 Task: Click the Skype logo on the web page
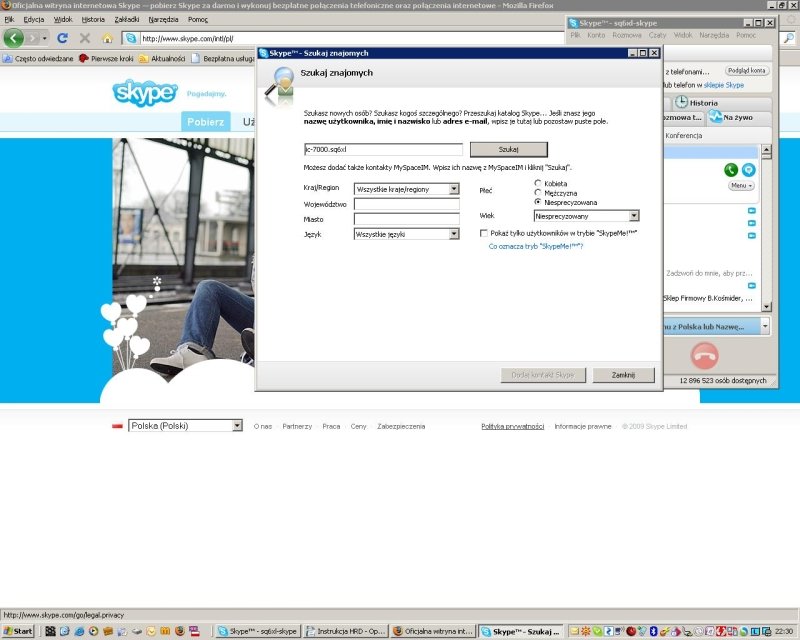145,93
